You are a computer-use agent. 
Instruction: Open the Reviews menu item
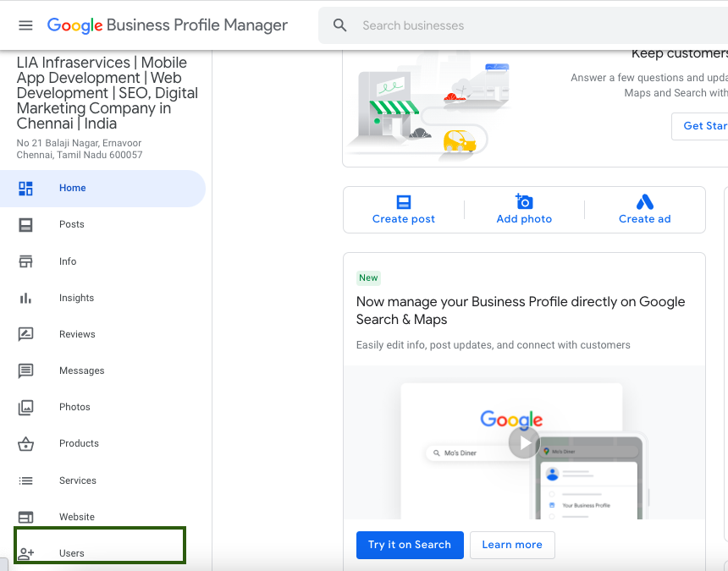pos(102,334)
